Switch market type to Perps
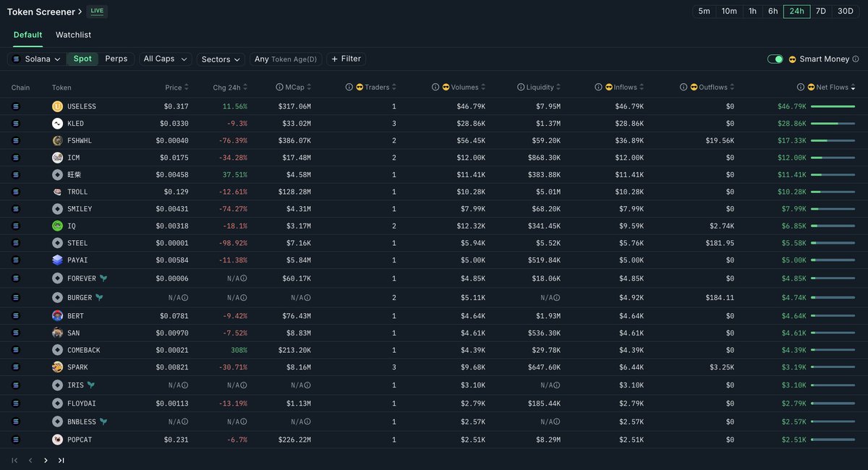Screen dimensions: 868x470 [x=116, y=59]
